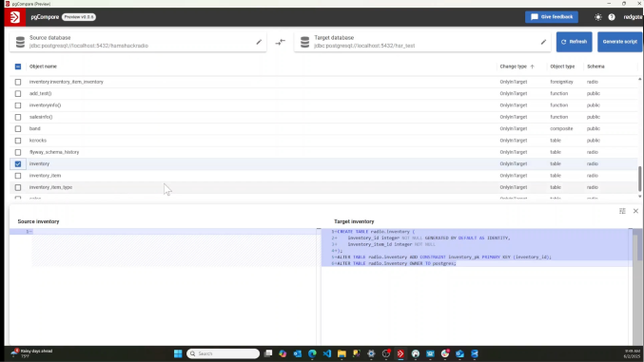This screenshot has height=362, width=644.
Task: Refresh the comparison
Action: [x=575, y=42]
